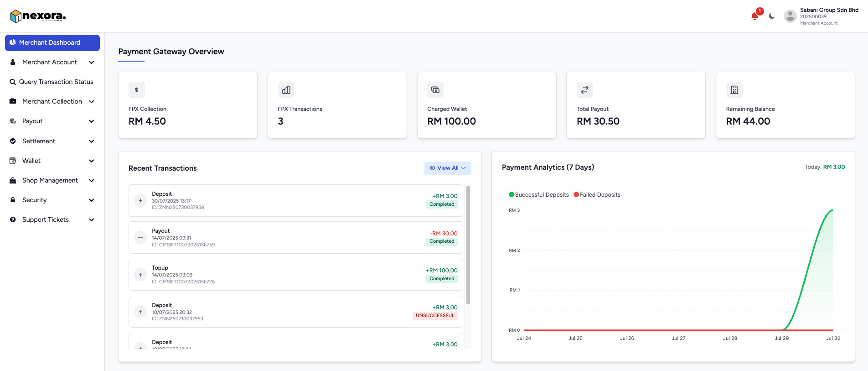Open the View All dropdown
868x371 pixels.
click(x=448, y=168)
